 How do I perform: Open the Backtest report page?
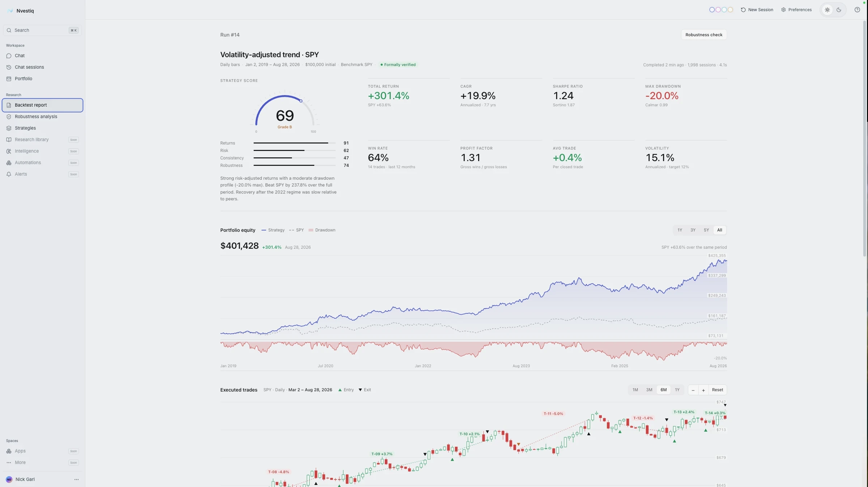(42, 105)
